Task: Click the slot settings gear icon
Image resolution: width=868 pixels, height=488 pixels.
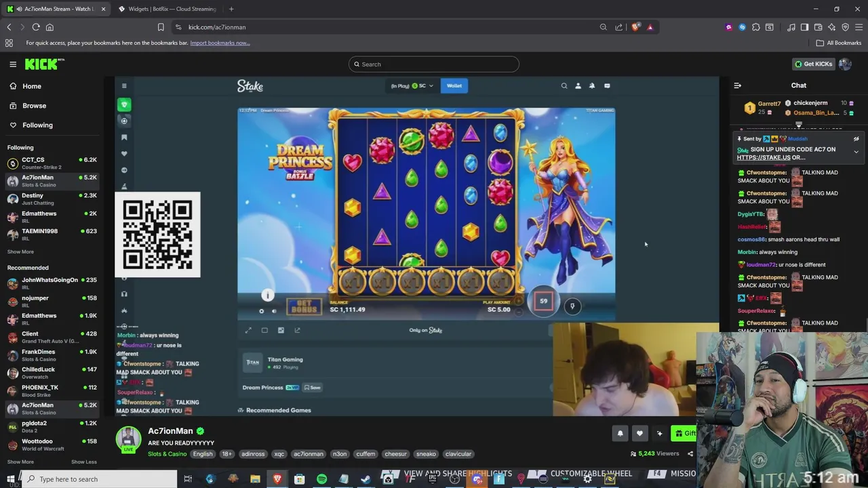Action: [261, 311]
